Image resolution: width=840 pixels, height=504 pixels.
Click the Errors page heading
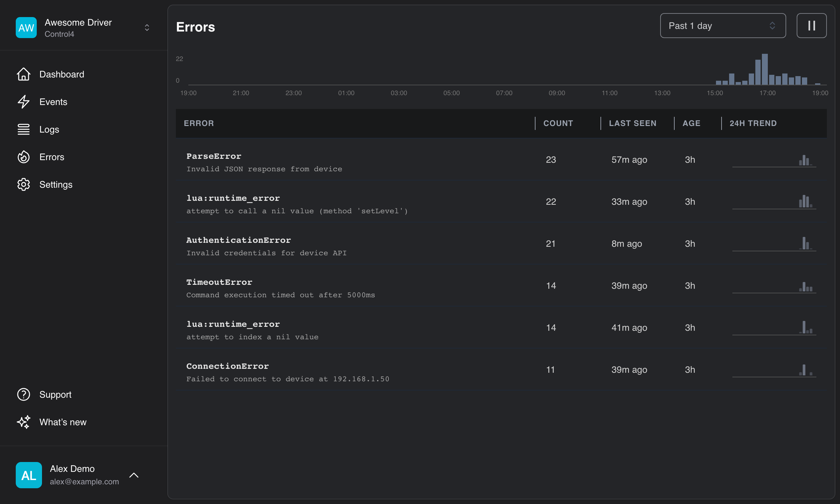[x=196, y=27]
